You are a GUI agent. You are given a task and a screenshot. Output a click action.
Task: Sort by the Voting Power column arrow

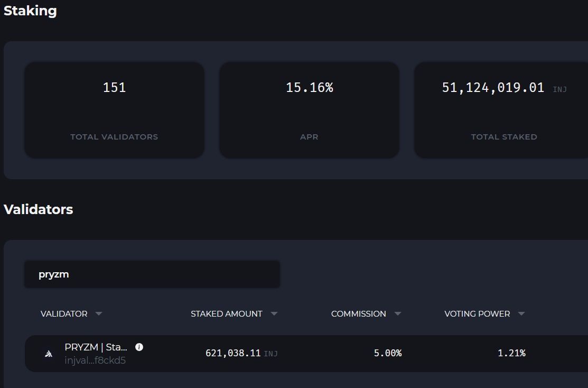point(521,313)
